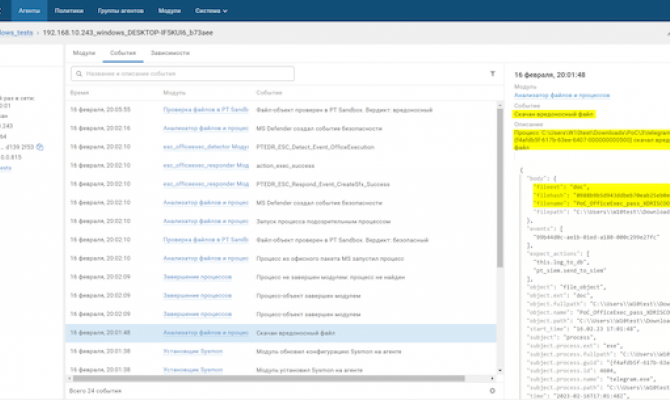Click the horizontal events scrollbar
This screenshot has height=400, width=670.
click(269, 379)
